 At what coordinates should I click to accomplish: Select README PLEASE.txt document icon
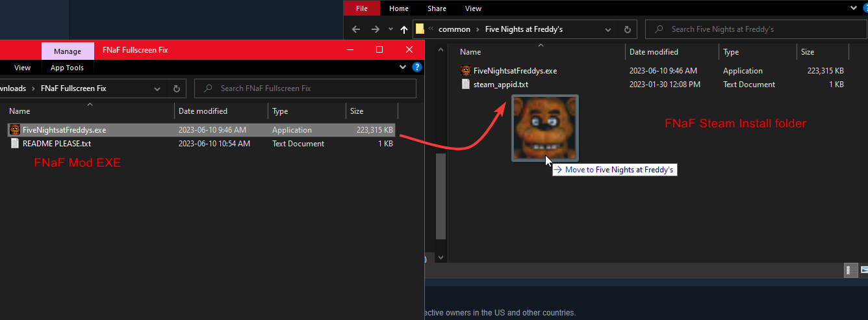pyautogui.click(x=14, y=144)
